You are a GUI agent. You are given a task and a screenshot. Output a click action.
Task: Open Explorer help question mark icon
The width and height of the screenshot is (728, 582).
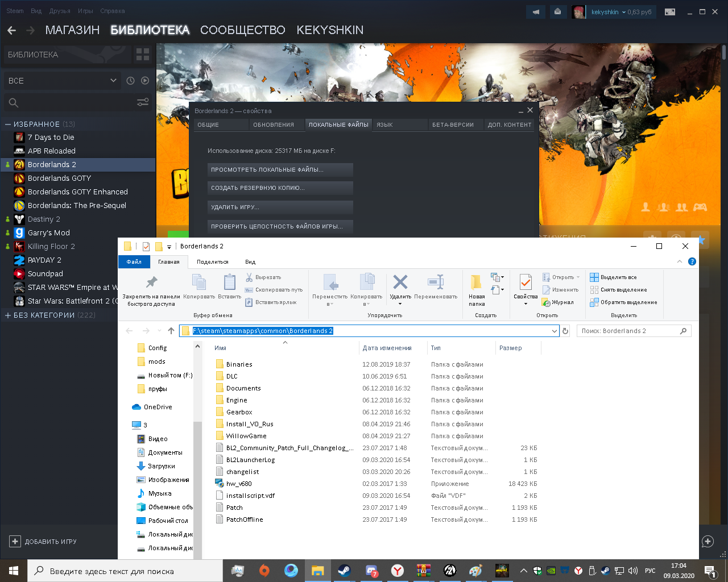coord(692,261)
